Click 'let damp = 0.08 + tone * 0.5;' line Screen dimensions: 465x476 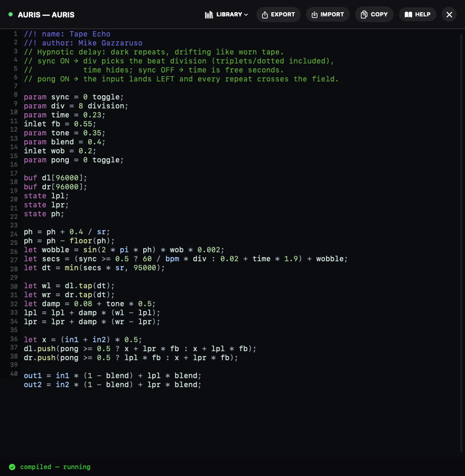(90, 304)
